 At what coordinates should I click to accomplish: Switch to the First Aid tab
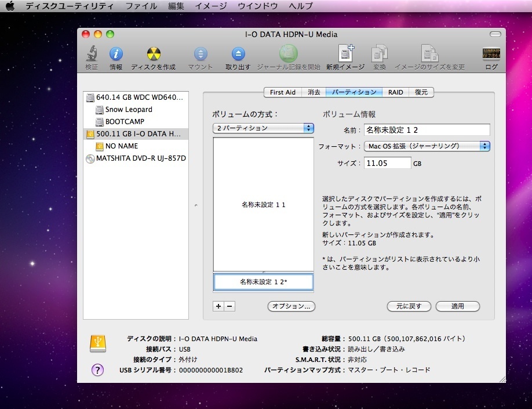coord(282,92)
